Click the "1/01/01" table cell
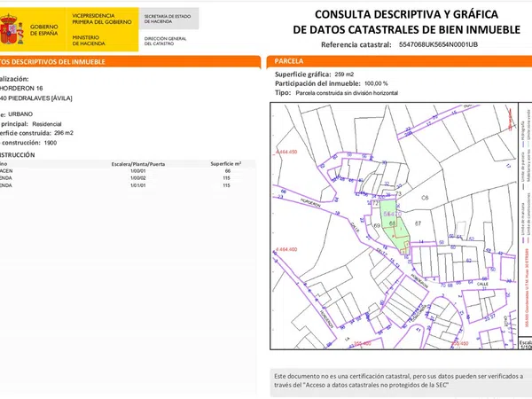This screenshot has width=532, height=399. coord(138,185)
